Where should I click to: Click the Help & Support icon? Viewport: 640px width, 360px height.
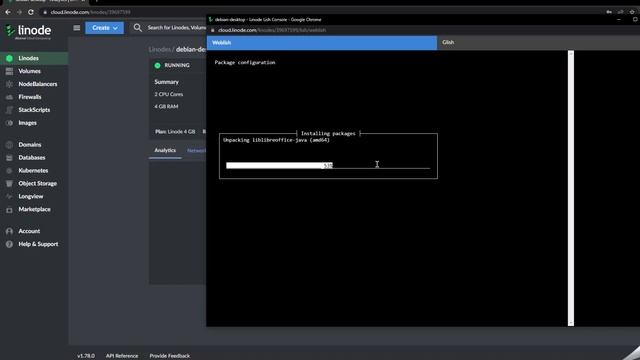point(9,244)
